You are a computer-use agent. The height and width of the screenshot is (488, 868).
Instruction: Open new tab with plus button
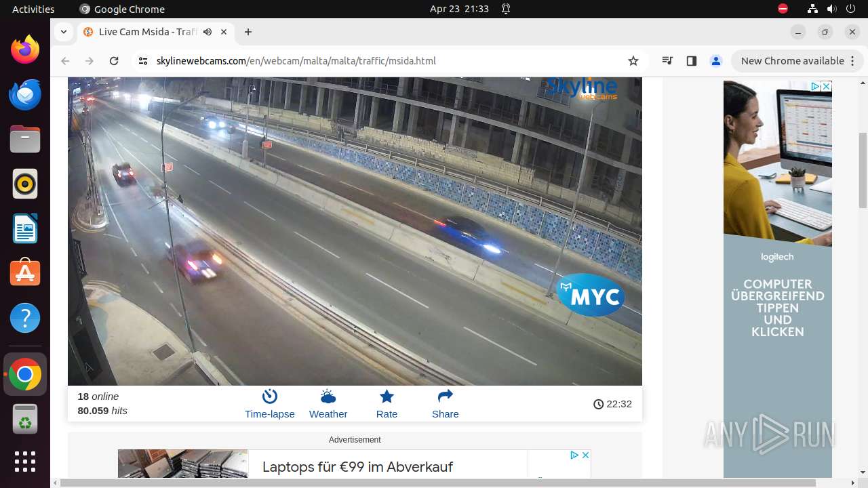(x=248, y=32)
